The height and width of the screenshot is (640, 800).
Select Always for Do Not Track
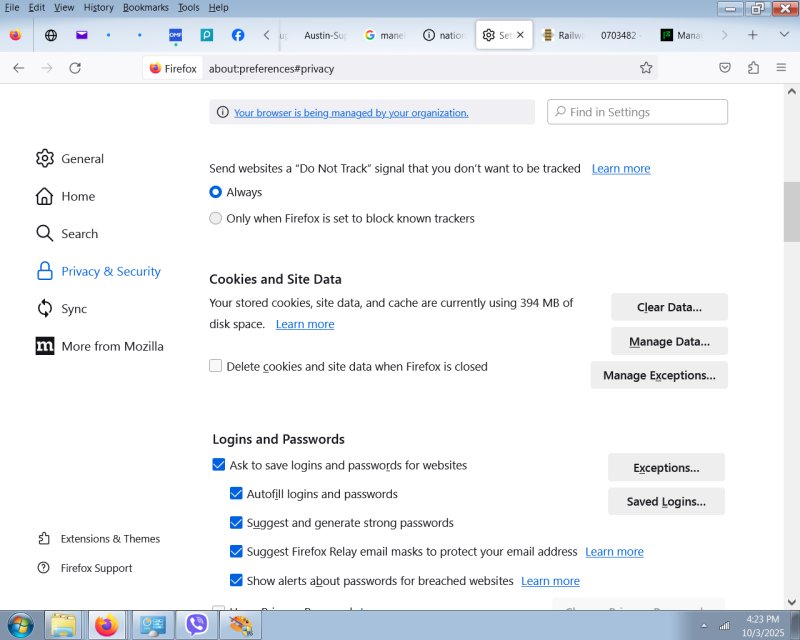215,192
